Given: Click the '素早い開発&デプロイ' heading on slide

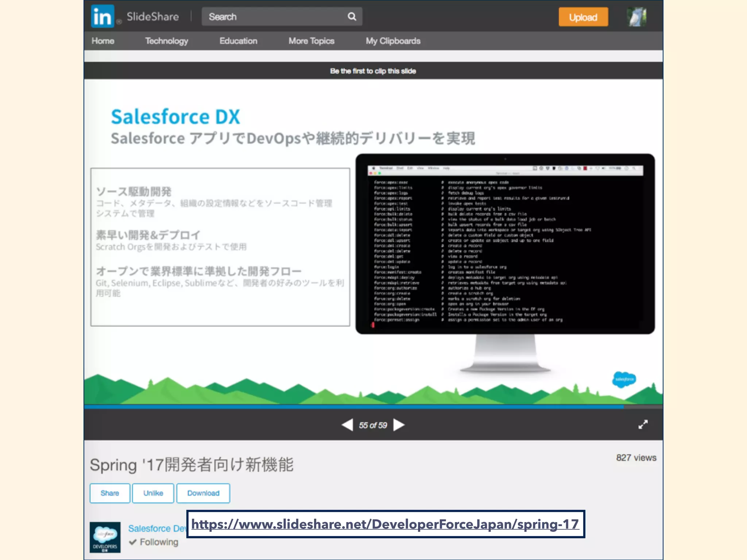Looking at the screenshot, I should coord(148,235).
